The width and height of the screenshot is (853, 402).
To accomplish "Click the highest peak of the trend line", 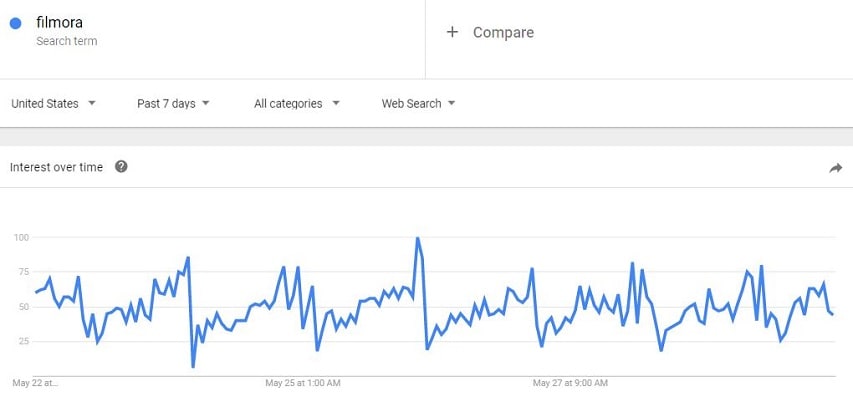I will point(417,238).
